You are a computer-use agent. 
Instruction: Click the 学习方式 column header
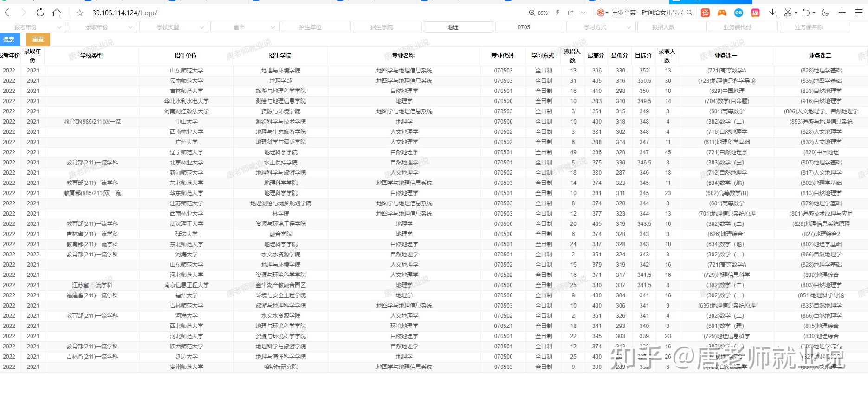pos(543,56)
